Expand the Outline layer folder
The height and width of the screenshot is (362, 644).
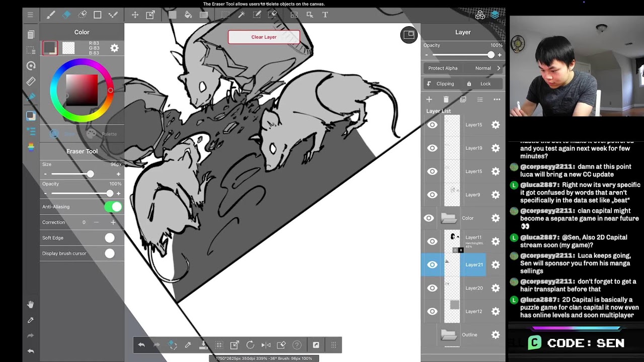448,335
